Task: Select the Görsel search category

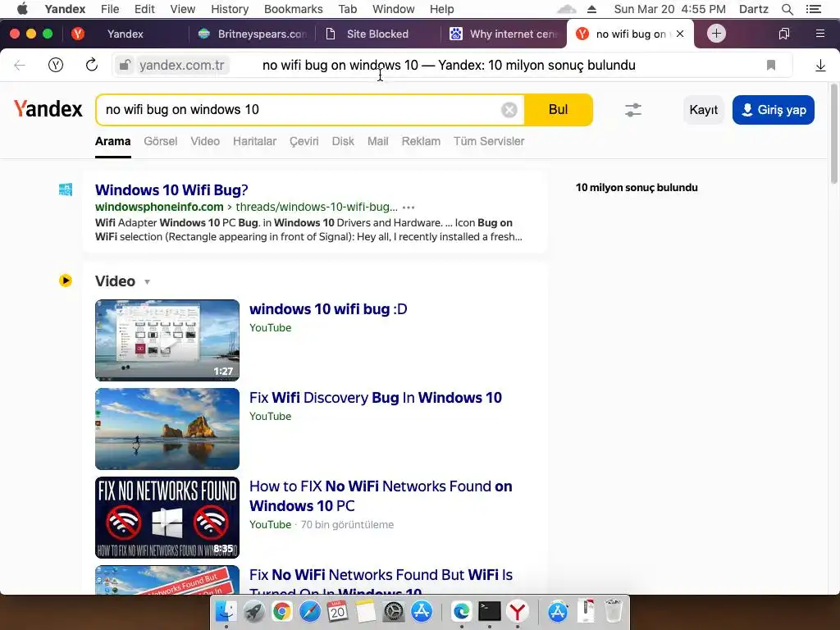Action: point(160,141)
